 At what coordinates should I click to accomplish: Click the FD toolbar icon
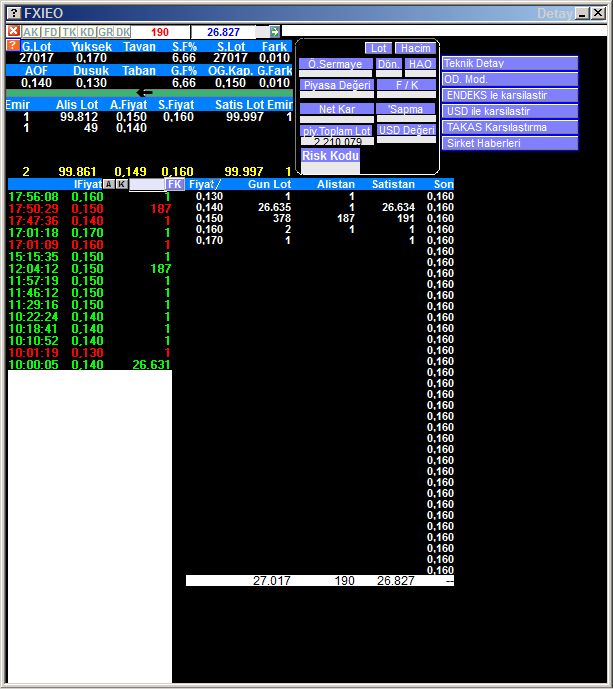[50, 32]
